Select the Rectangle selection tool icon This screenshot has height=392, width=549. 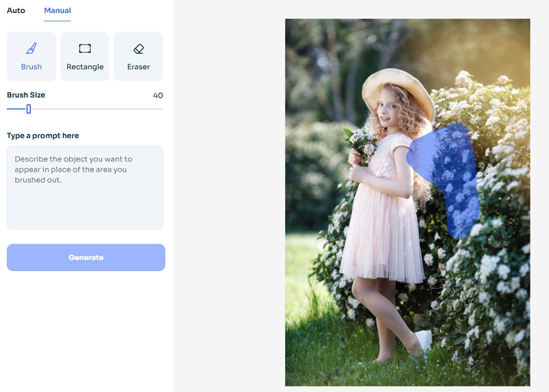(x=85, y=49)
